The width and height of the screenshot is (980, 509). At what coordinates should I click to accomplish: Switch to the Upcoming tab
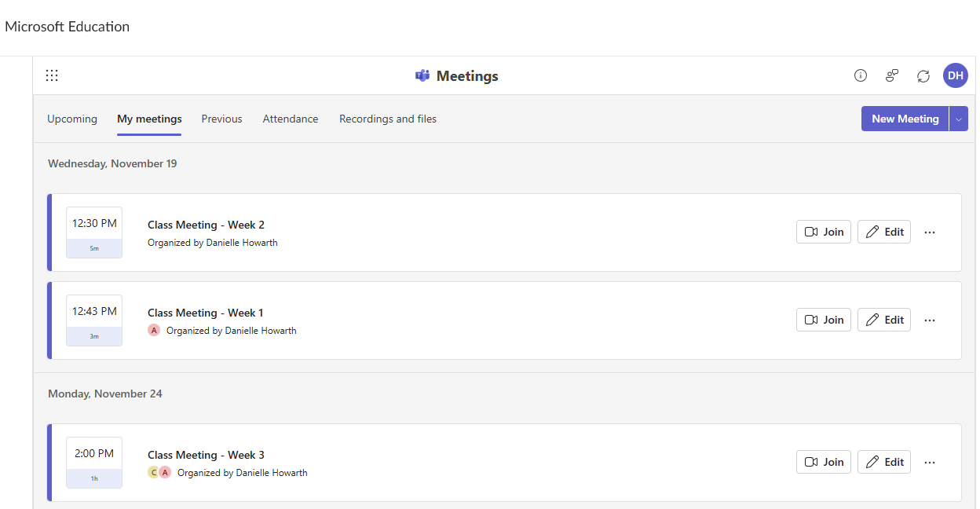(72, 119)
